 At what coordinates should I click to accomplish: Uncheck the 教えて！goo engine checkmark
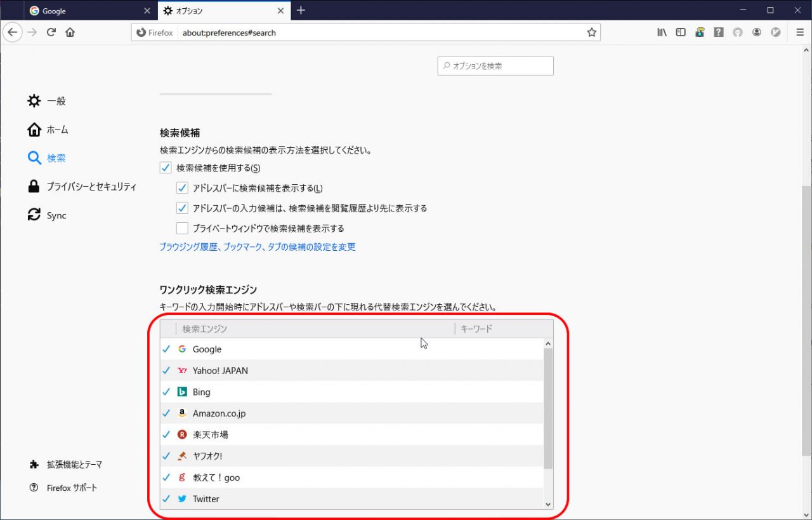coord(167,477)
